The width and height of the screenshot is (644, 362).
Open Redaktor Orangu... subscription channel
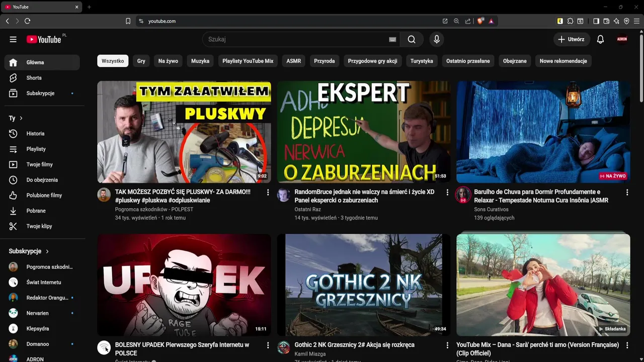pyautogui.click(x=42, y=298)
